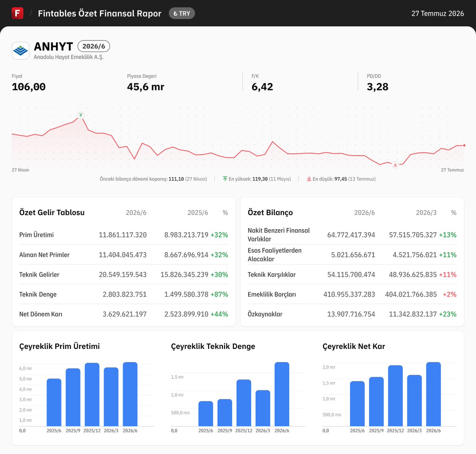Viewport: 476px width, 454px height.
Task: Click the 2026/6 Prim Üretimi bar
Action: tap(130, 394)
